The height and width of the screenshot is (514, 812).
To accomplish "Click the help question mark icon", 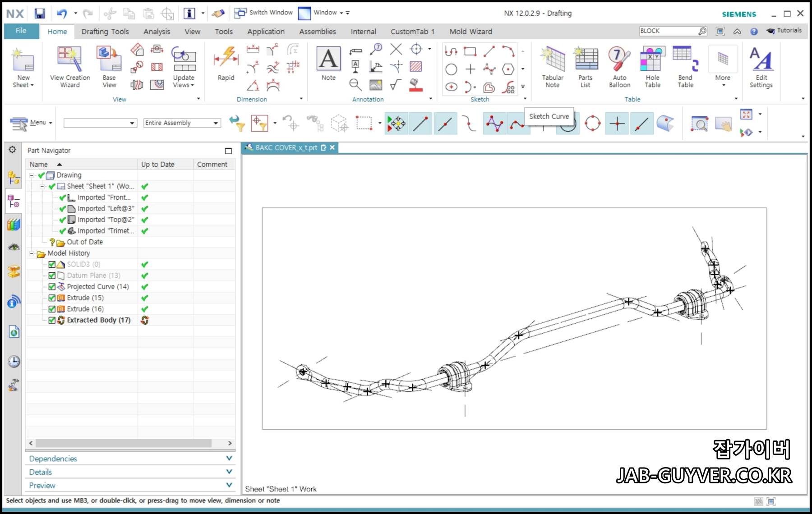I will (754, 31).
